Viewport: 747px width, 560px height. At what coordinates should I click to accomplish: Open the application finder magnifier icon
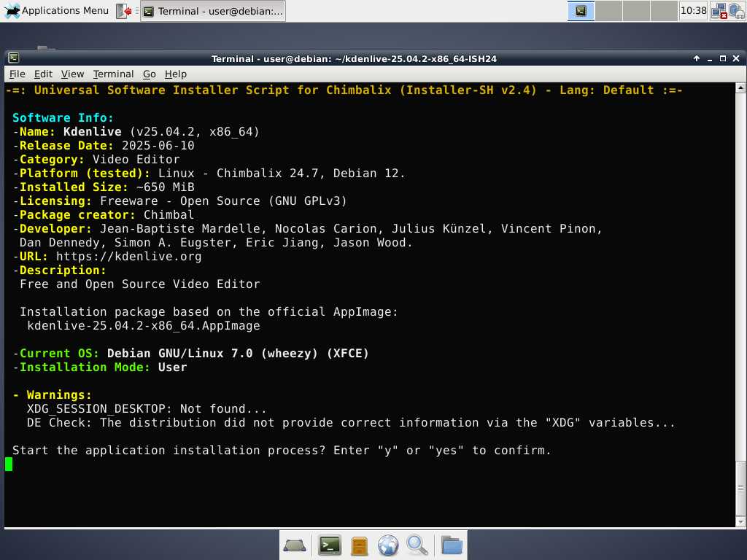pyautogui.click(x=417, y=545)
